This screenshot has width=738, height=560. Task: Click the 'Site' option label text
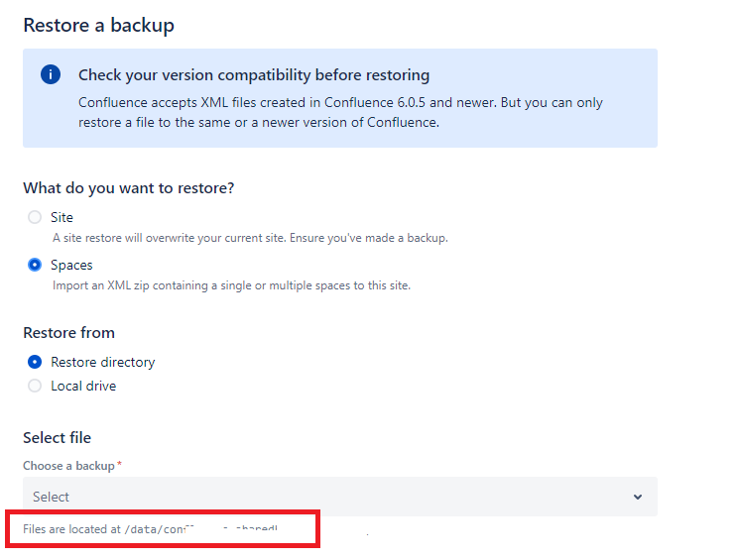61,217
